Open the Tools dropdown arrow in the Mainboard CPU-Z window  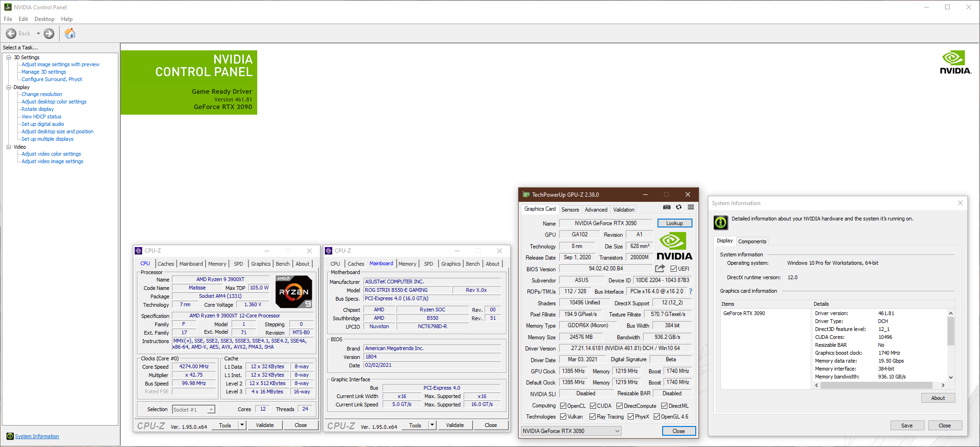[432, 425]
